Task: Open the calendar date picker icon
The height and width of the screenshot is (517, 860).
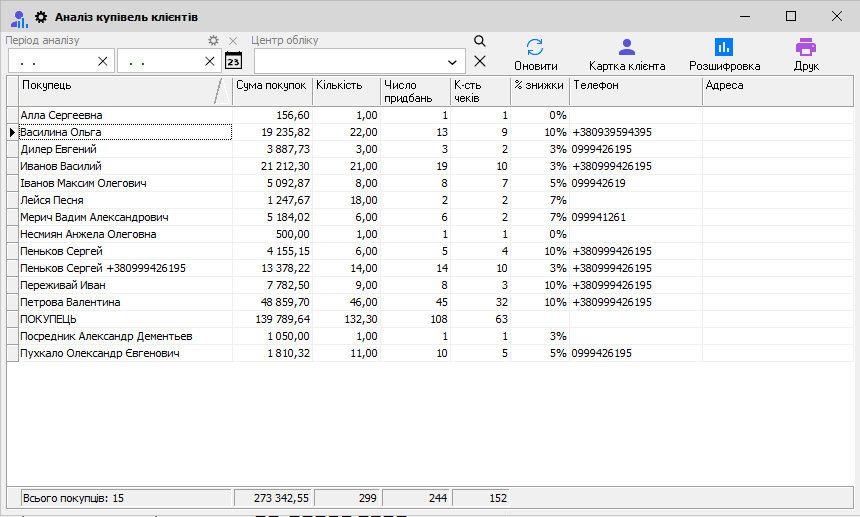Action: pos(233,61)
